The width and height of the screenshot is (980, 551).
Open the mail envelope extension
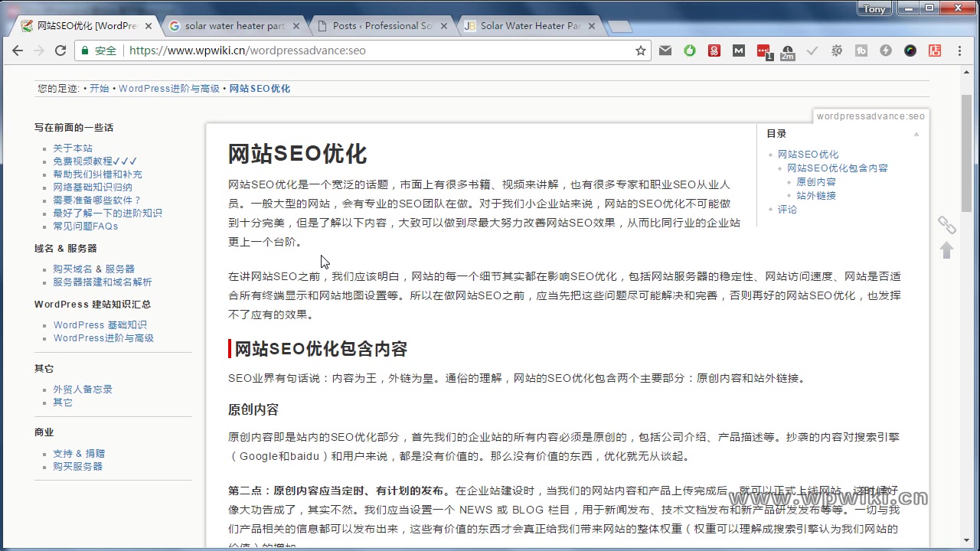[x=665, y=51]
